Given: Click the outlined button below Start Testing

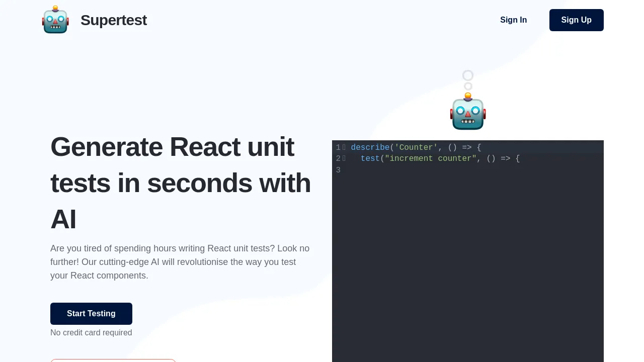Looking at the screenshot, I should coord(113,361).
